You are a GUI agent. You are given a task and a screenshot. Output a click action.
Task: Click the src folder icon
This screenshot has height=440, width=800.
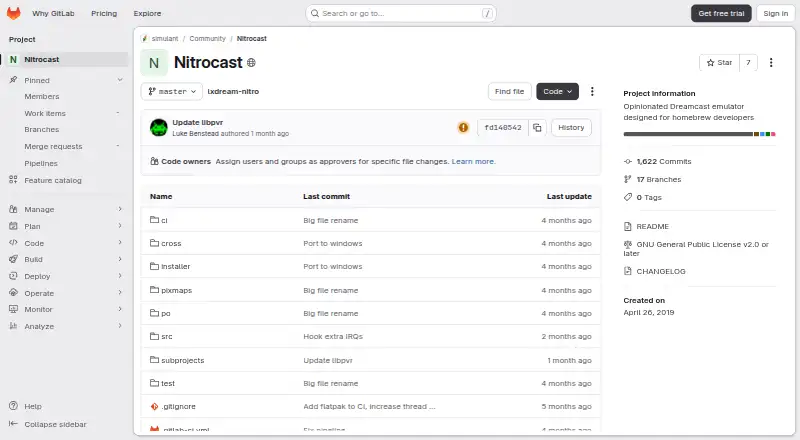coord(154,336)
